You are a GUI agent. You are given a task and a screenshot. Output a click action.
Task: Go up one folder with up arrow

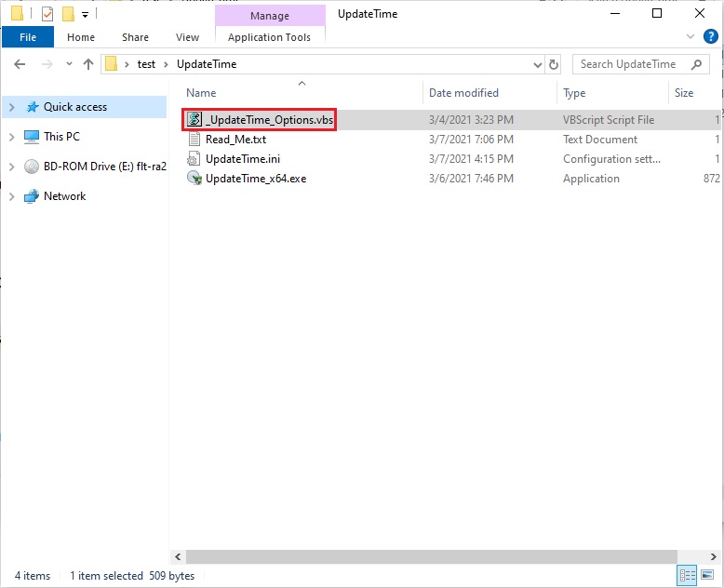(x=88, y=64)
